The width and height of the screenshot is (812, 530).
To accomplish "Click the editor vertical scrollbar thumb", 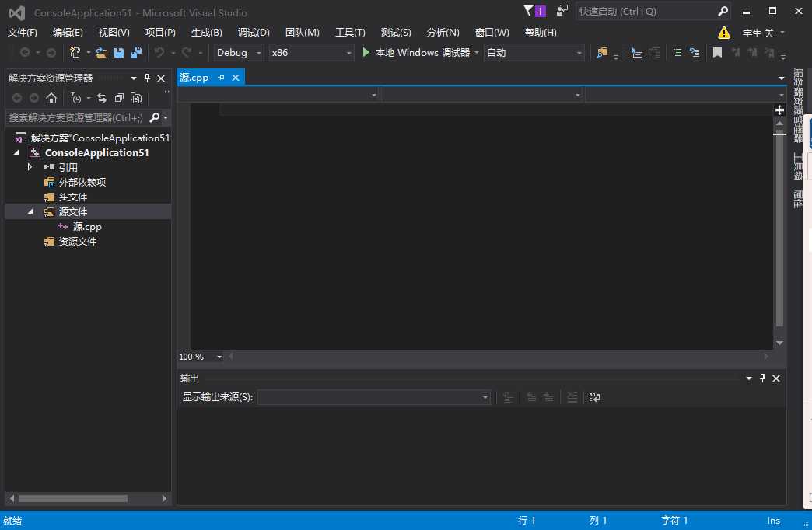I will (779, 230).
